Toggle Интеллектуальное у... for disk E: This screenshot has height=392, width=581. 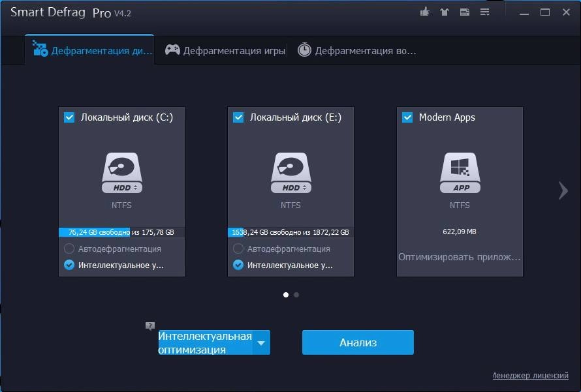238,265
